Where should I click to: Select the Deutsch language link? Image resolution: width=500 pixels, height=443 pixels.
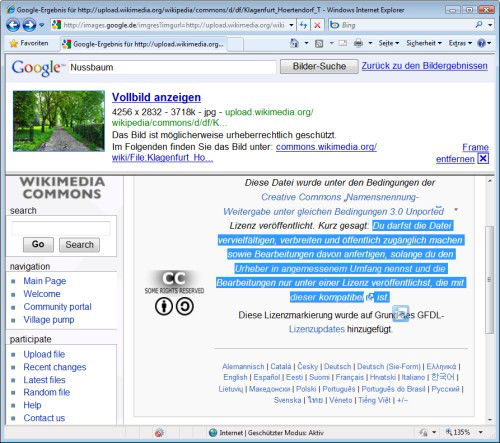(x=337, y=367)
